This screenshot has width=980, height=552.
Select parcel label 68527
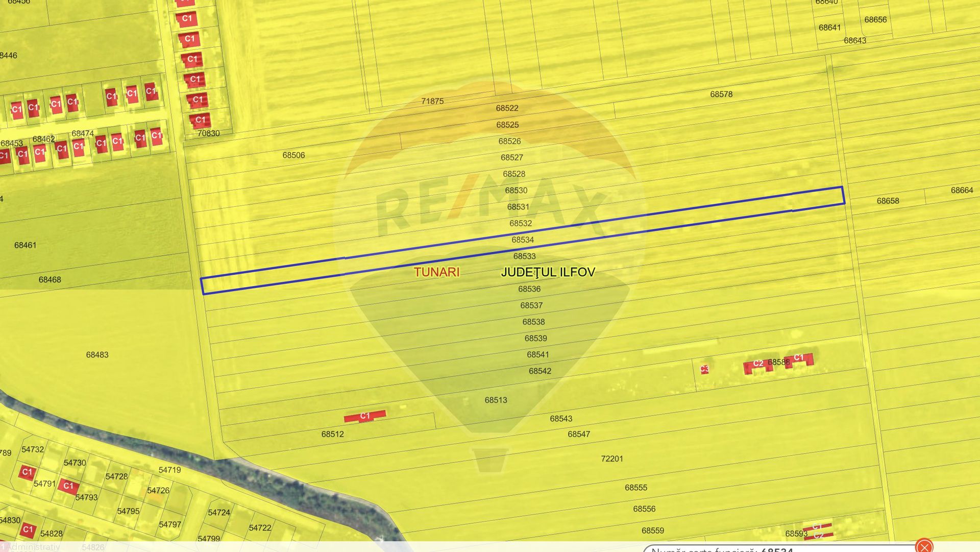click(x=512, y=157)
